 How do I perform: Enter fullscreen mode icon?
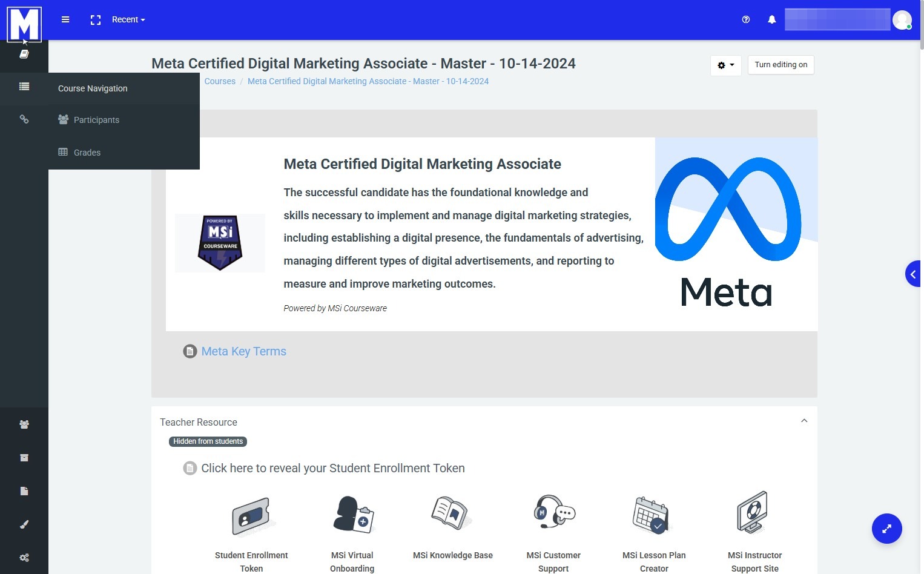point(96,20)
